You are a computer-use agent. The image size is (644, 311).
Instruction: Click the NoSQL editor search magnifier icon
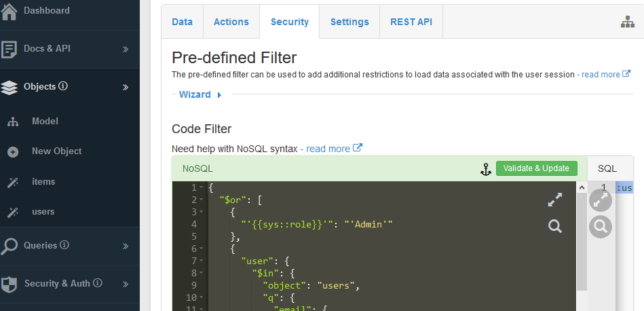click(x=555, y=226)
